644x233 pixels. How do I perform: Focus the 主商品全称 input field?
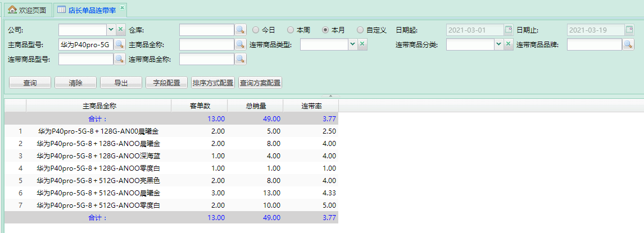207,45
